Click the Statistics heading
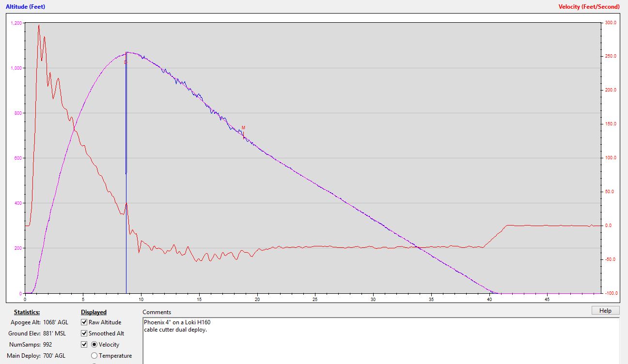 (x=27, y=312)
